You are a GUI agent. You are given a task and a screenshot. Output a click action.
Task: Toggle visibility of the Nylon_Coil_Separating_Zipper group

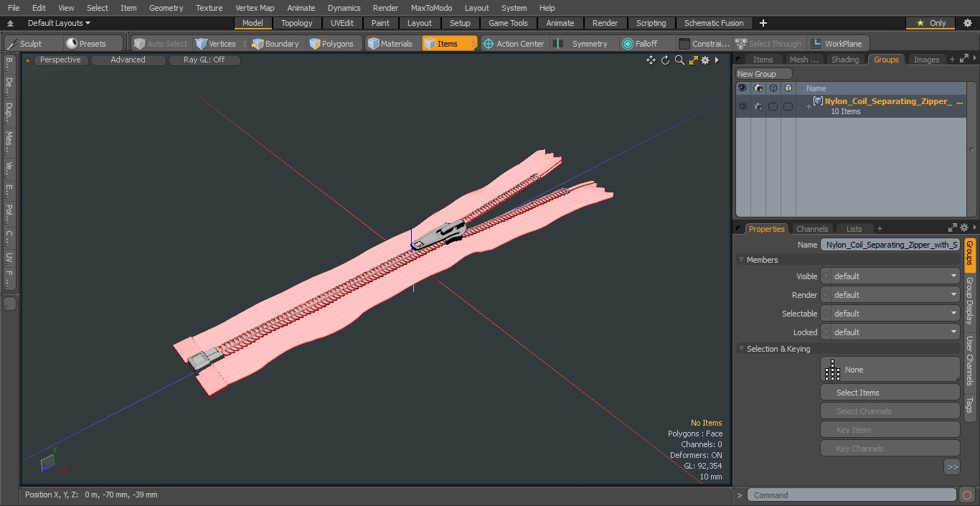tap(742, 106)
